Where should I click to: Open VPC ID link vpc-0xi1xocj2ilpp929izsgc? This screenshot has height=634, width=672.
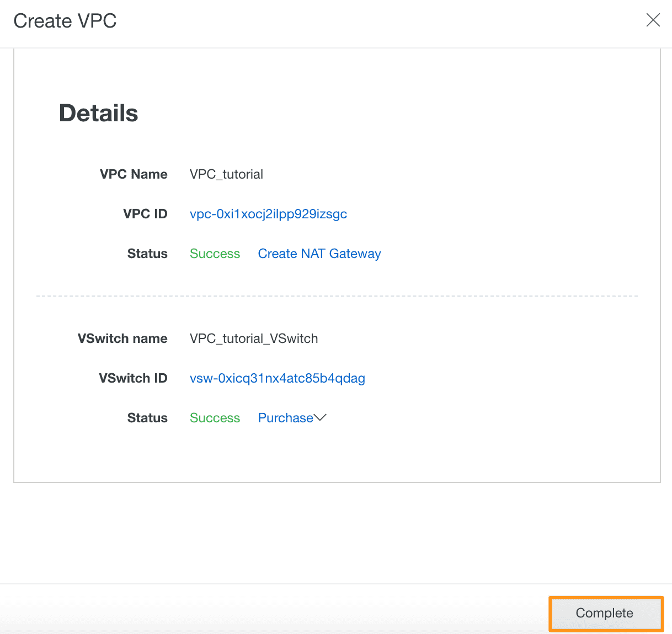point(268,214)
